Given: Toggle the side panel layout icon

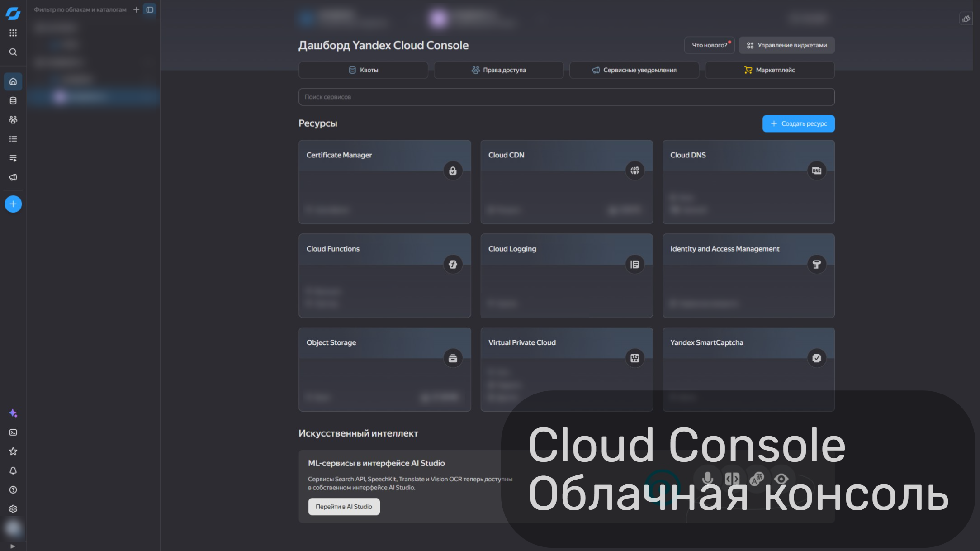Looking at the screenshot, I should pos(150,9).
